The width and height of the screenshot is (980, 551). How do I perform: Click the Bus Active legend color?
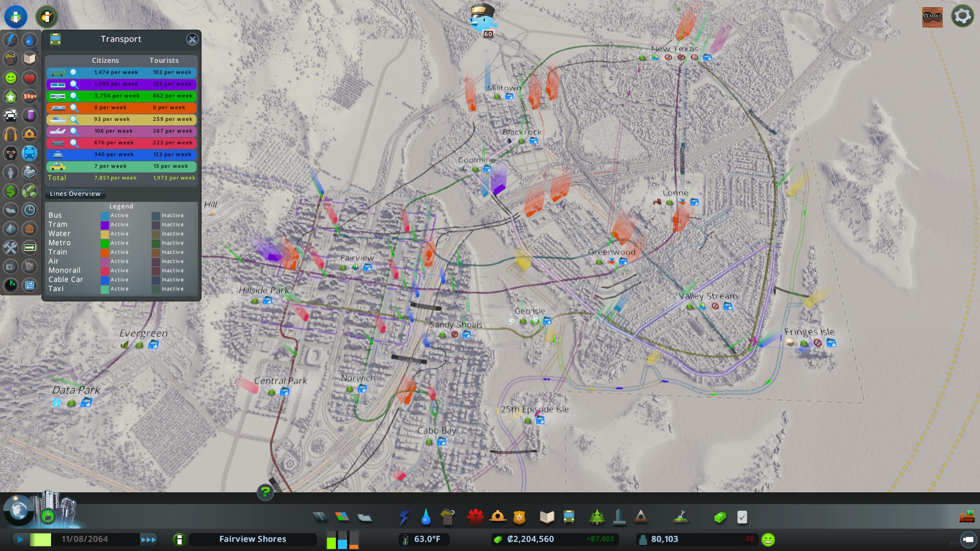tap(105, 216)
